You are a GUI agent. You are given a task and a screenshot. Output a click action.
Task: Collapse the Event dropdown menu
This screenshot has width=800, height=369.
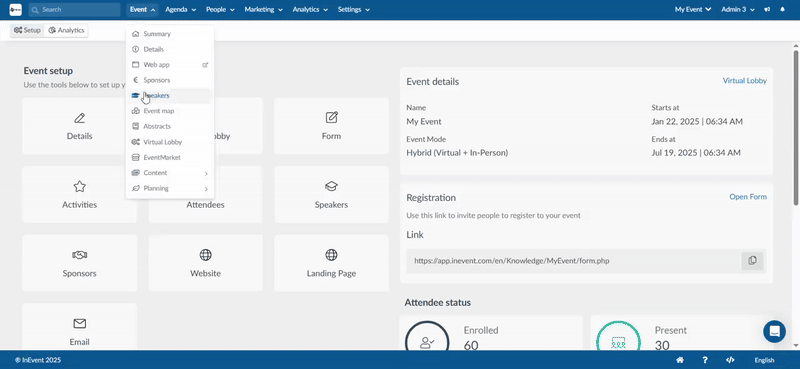[x=142, y=10]
